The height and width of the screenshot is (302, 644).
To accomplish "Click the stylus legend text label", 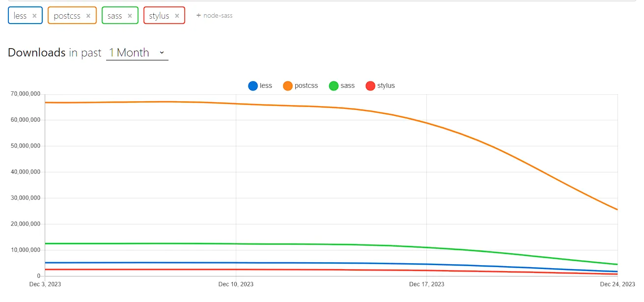I will coord(386,86).
